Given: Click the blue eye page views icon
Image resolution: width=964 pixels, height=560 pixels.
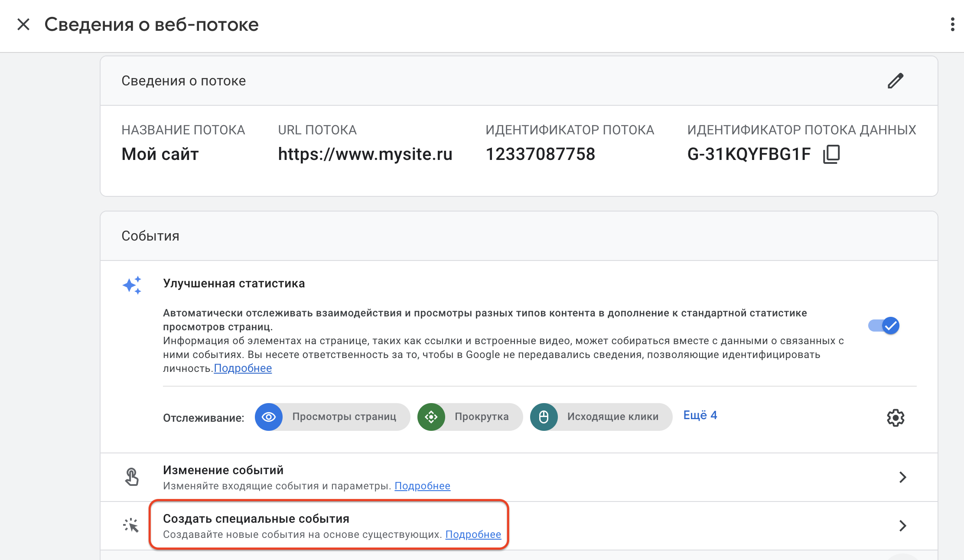Looking at the screenshot, I should click(269, 417).
